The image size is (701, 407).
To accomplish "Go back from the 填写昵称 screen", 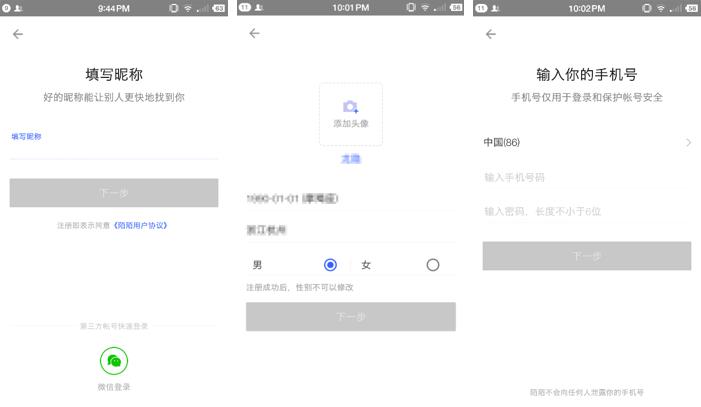I will click(18, 34).
